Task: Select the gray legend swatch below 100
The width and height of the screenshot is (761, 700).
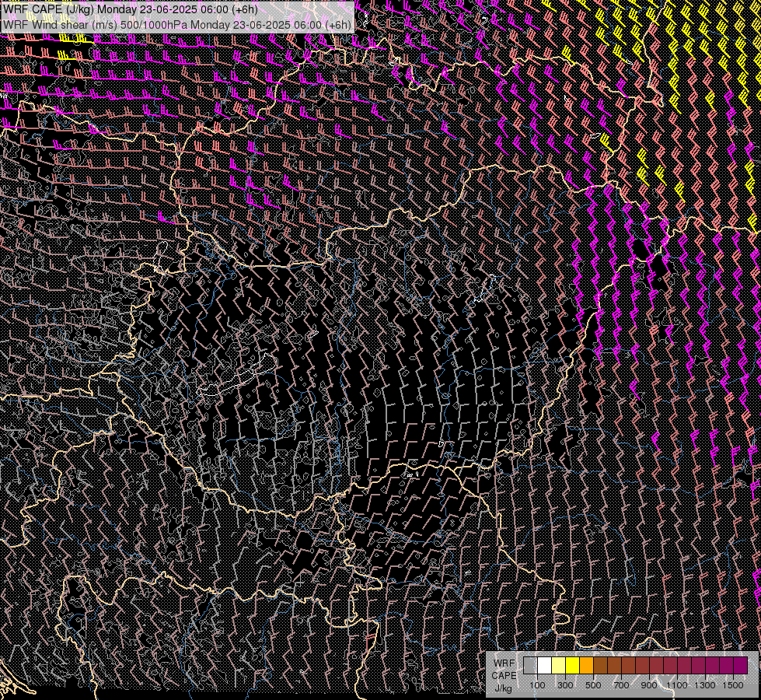Action: tap(530, 666)
